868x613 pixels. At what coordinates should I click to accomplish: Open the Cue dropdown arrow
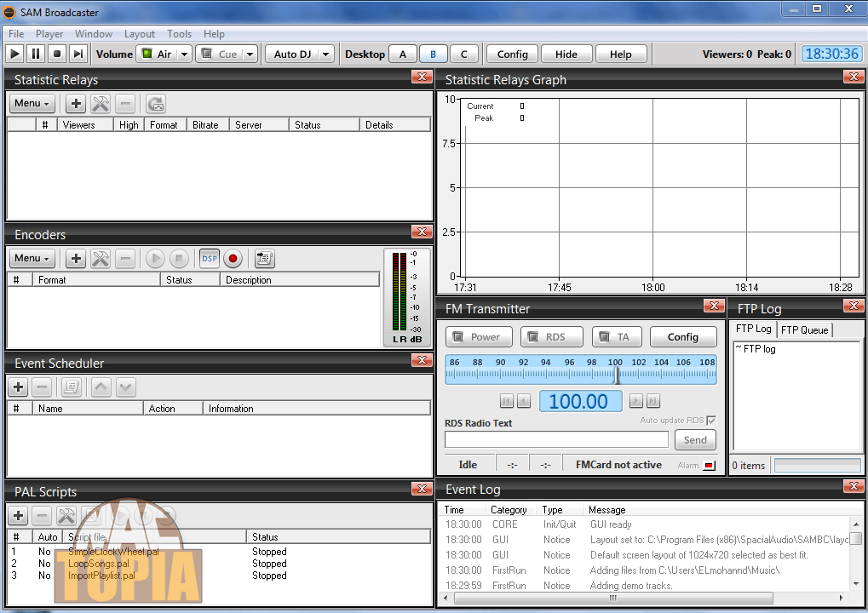[250, 54]
